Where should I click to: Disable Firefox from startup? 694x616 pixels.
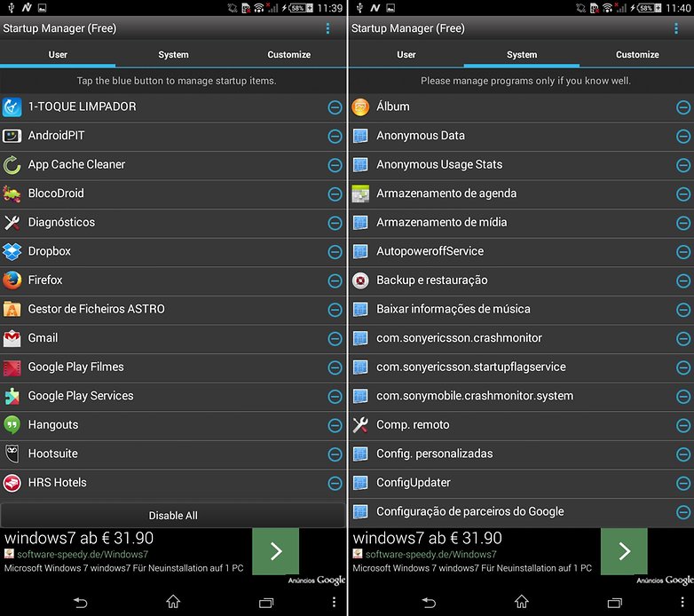(x=335, y=280)
